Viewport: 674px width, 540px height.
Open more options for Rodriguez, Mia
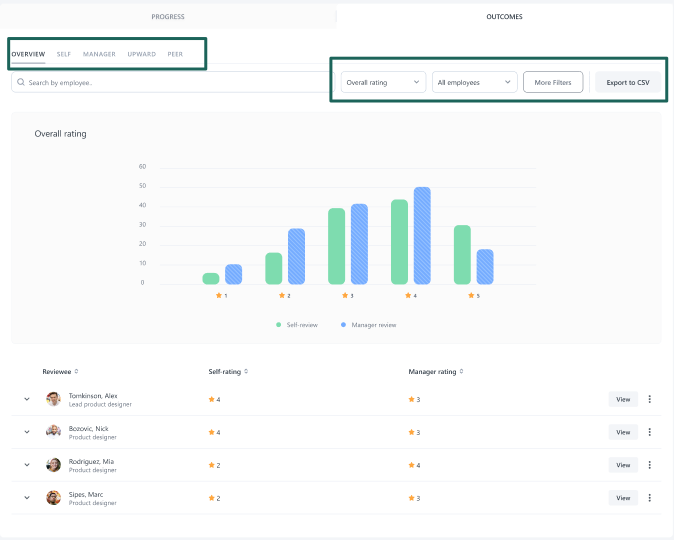[x=649, y=465]
